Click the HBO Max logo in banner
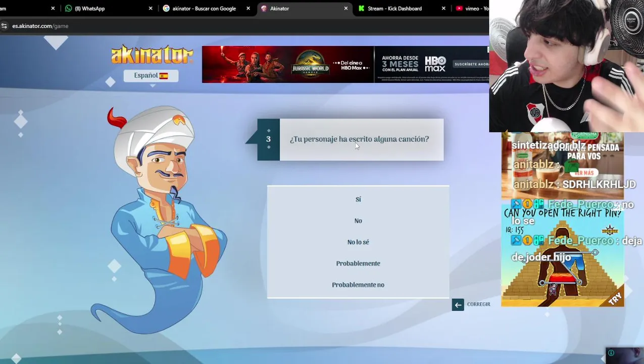Image resolution: width=644 pixels, height=364 pixels. 435,64
